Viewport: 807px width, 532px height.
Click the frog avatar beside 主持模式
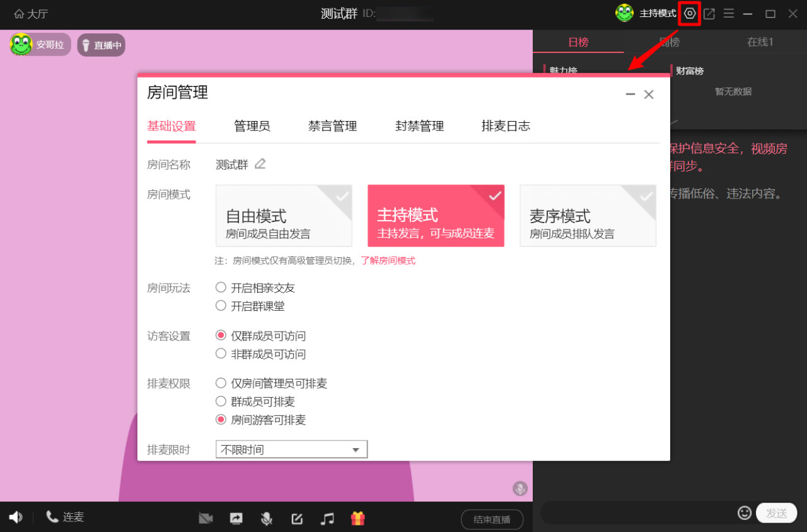click(x=625, y=13)
